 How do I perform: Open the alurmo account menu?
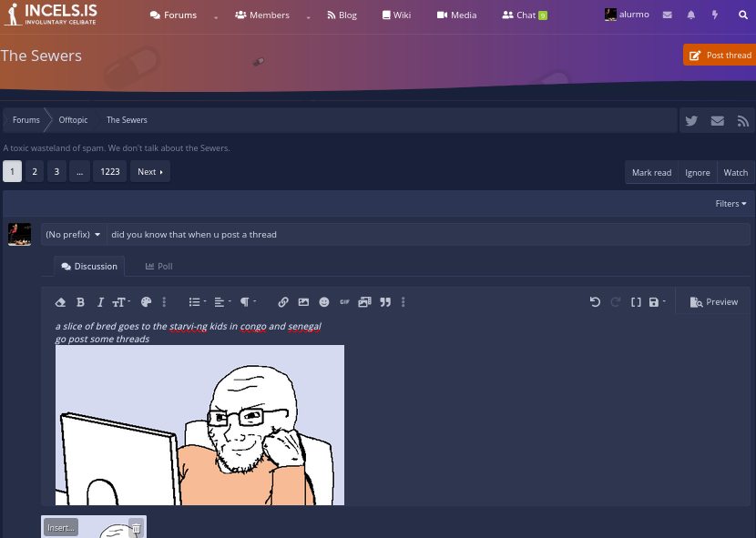point(627,15)
